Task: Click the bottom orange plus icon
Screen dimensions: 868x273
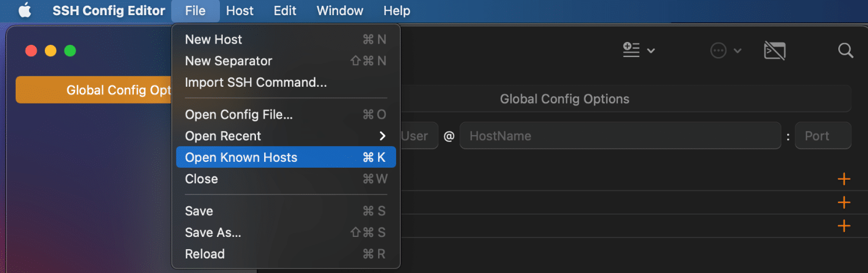Action: coord(844,226)
